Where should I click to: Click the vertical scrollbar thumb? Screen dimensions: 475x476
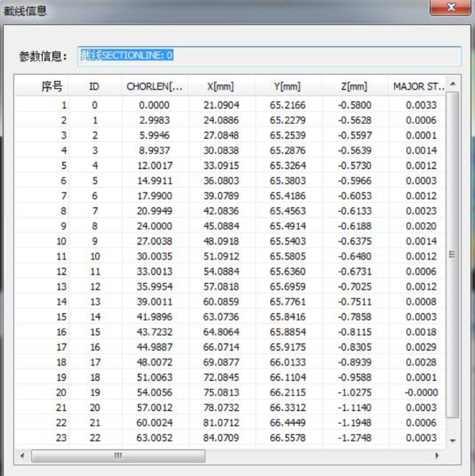coord(453,255)
